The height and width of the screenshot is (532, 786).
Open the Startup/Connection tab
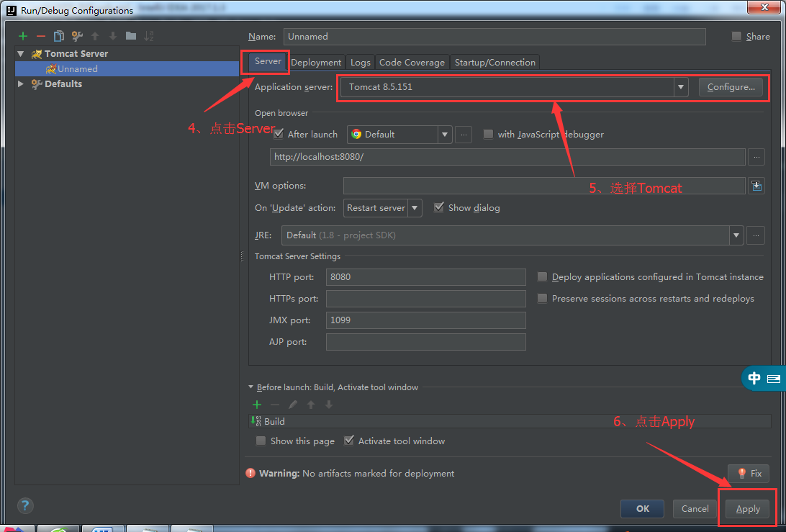(495, 62)
